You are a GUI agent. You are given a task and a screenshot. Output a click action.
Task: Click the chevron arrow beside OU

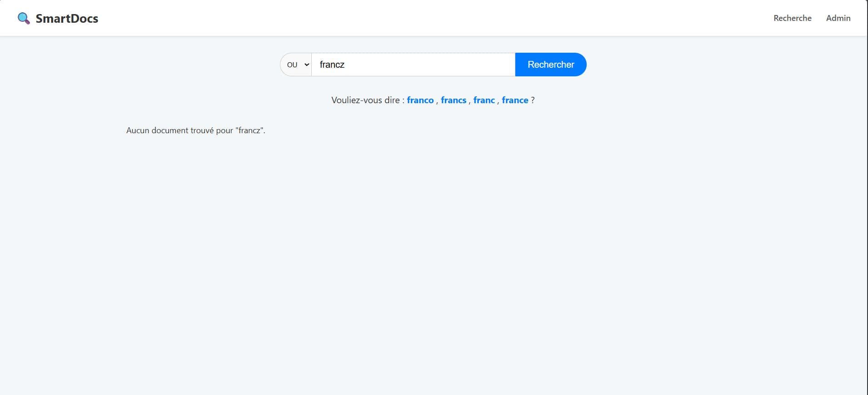pyautogui.click(x=307, y=65)
